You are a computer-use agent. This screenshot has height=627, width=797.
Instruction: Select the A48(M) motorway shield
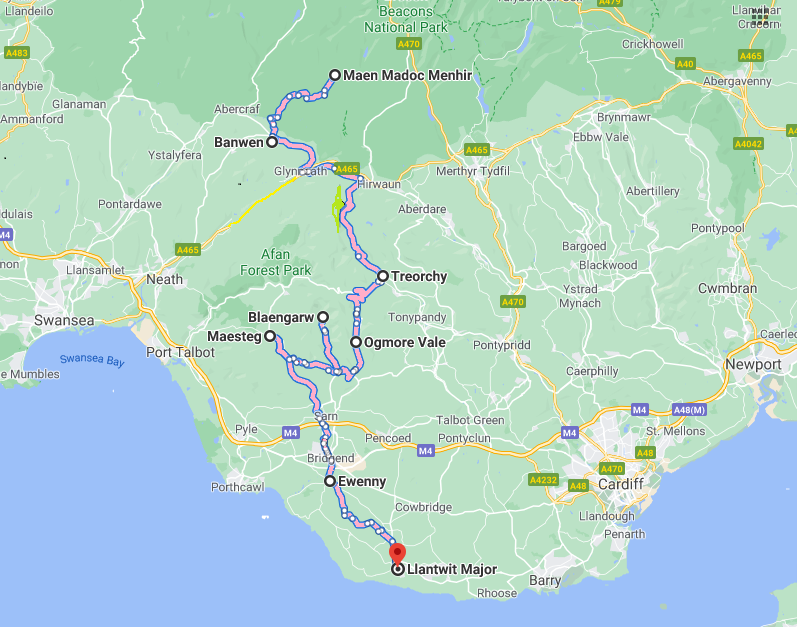tap(689, 410)
